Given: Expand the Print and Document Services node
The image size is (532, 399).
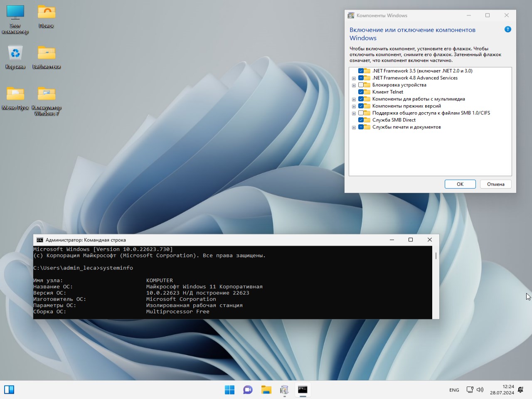Looking at the screenshot, I should coord(354,128).
